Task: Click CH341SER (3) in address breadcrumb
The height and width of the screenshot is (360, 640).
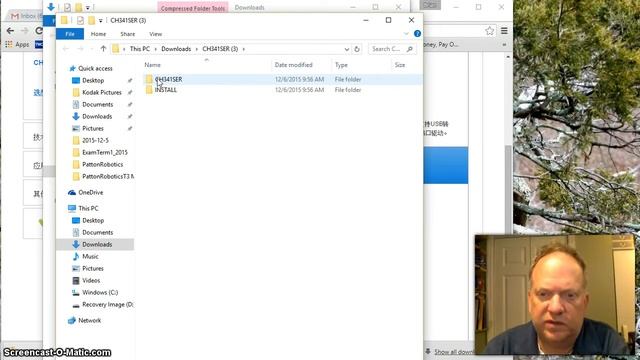Action: click(220, 49)
